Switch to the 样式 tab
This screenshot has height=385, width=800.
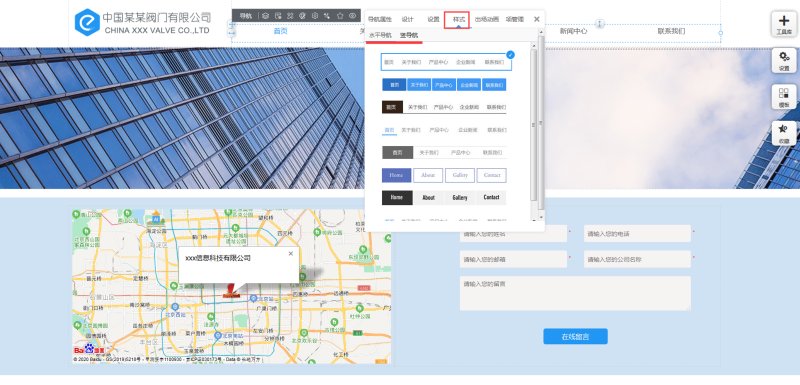coord(457,19)
